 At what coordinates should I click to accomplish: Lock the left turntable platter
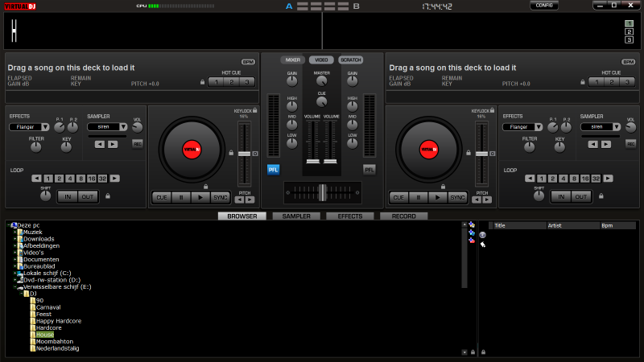tap(206, 187)
